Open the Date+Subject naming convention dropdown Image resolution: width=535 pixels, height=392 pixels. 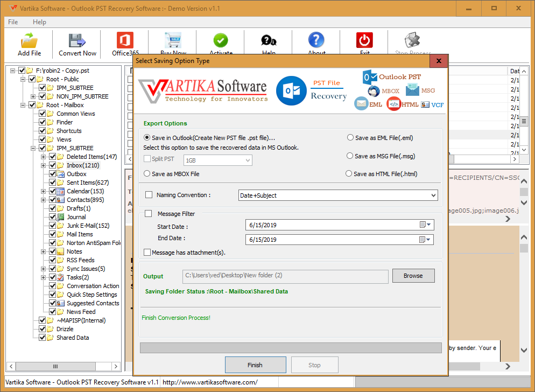pyautogui.click(x=338, y=195)
